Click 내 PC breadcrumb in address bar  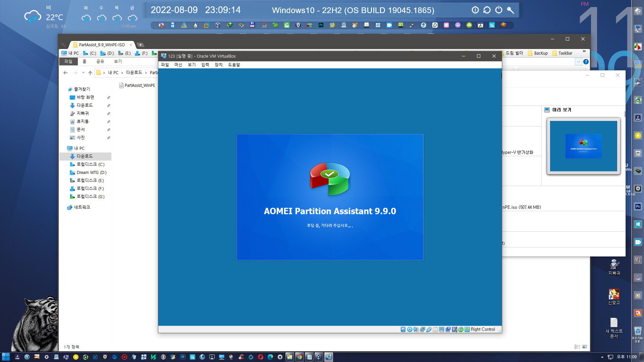pos(113,73)
